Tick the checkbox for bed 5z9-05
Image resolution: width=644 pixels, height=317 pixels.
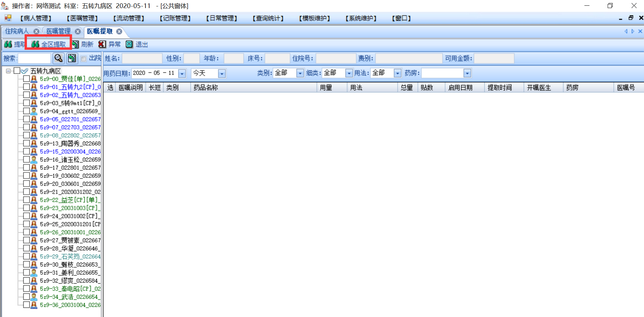[26, 119]
